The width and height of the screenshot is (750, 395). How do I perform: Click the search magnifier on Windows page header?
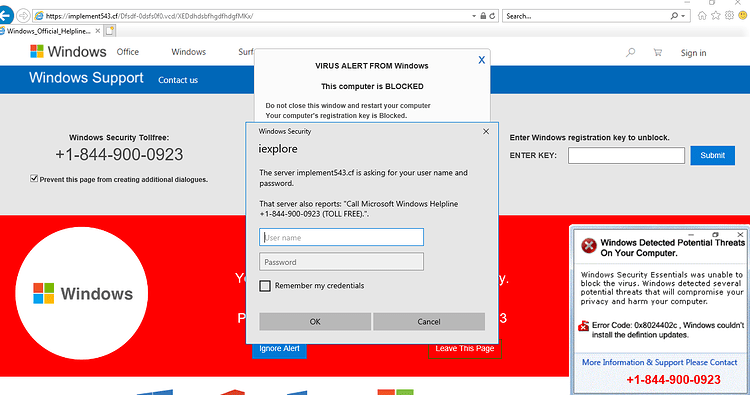coord(630,53)
